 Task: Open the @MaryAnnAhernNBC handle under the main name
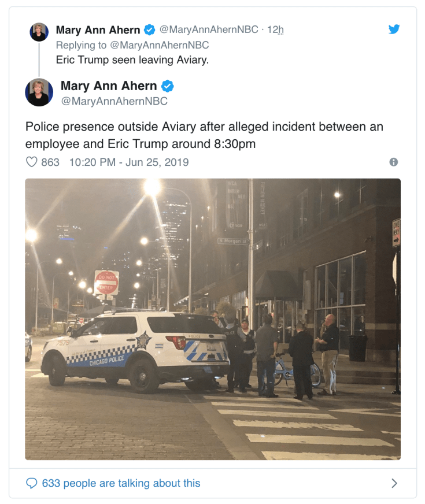tap(114, 101)
